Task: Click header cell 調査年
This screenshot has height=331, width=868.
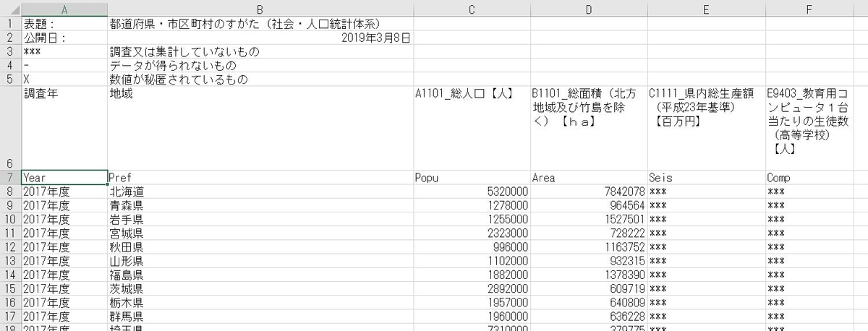Action: click(64, 129)
